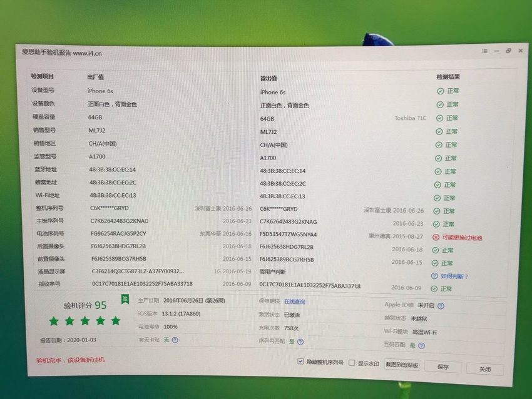Click help icon next to 五码匹配 是
Viewport: 532px width, 399px height.
[421, 346]
